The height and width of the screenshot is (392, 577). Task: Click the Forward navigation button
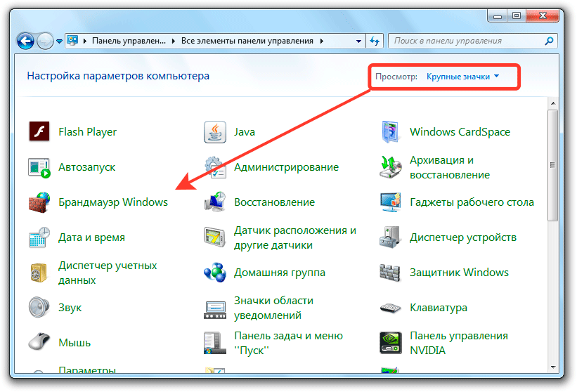tap(46, 41)
